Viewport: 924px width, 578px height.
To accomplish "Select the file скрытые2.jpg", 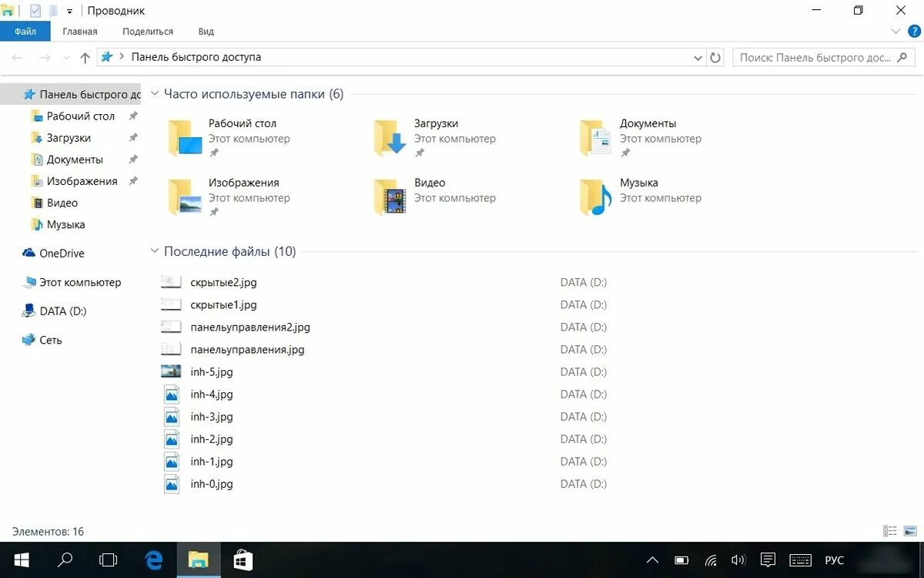I will tap(223, 282).
